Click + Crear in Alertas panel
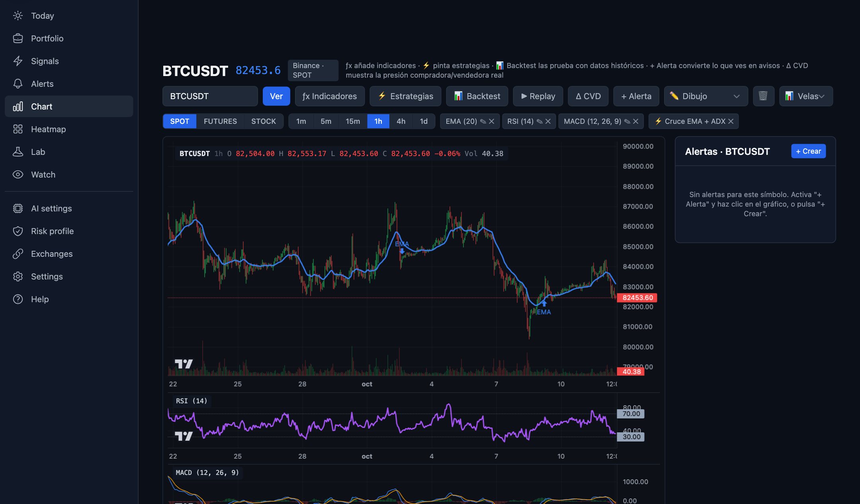This screenshot has width=860, height=504. point(808,151)
